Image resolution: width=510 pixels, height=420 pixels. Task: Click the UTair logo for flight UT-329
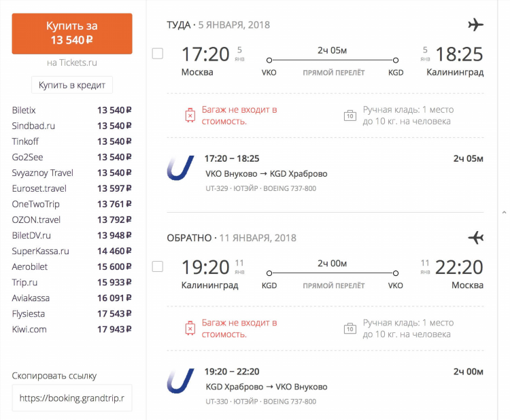(180, 168)
